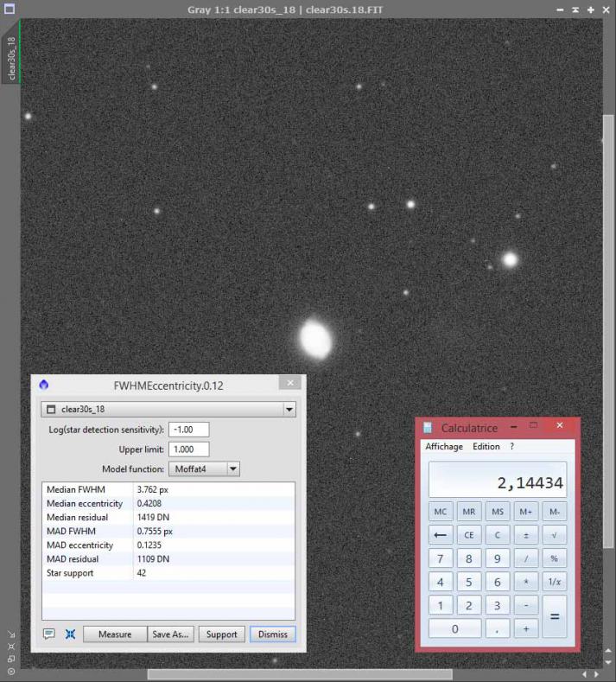Open the Affichage menu in calculator
This screenshot has width=616, height=682.
pos(444,446)
